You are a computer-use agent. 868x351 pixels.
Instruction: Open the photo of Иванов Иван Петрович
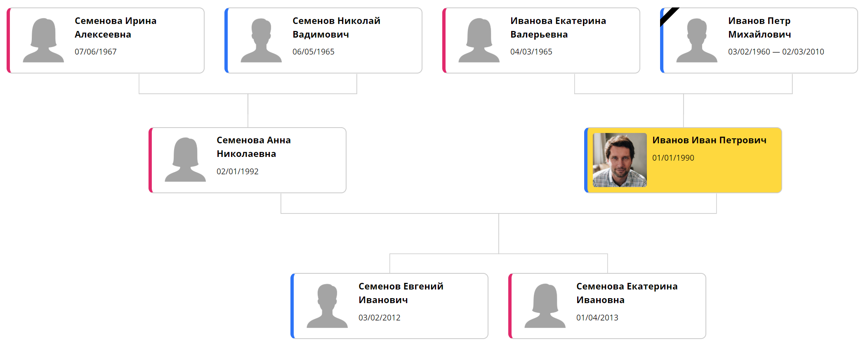(x=620, y=160)
